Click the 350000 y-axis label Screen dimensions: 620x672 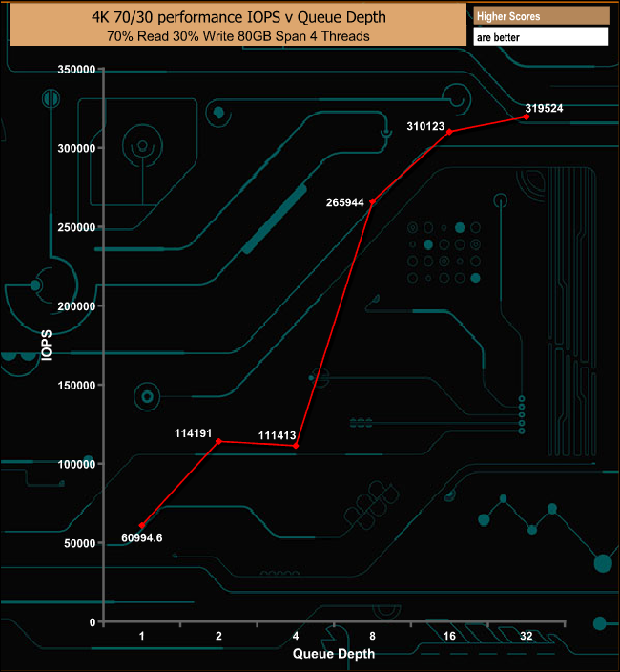(76, 70)
